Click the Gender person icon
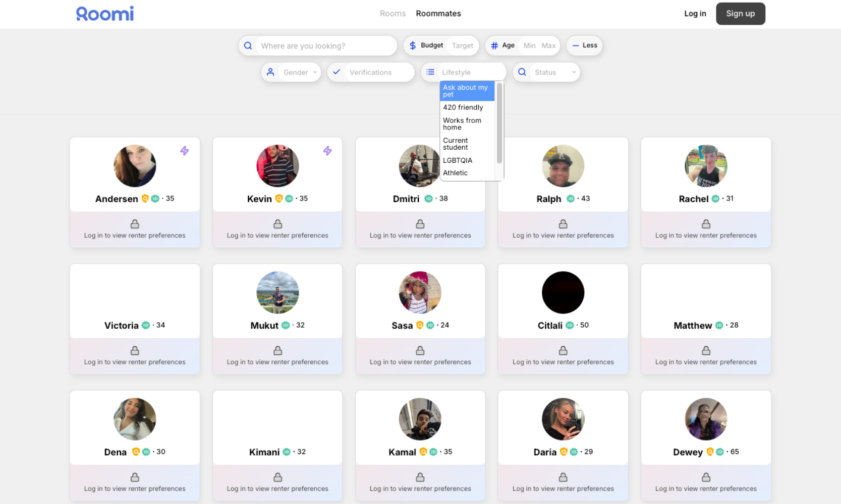The width and height of the screenshot is (841, 504). (x=270, y=72)
